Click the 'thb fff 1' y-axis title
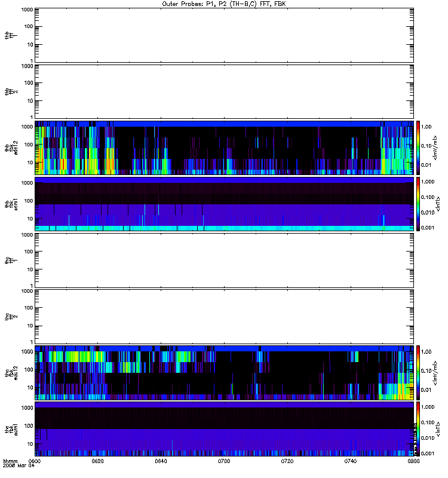Screen dimensions: 448x478 pos(11,35)
